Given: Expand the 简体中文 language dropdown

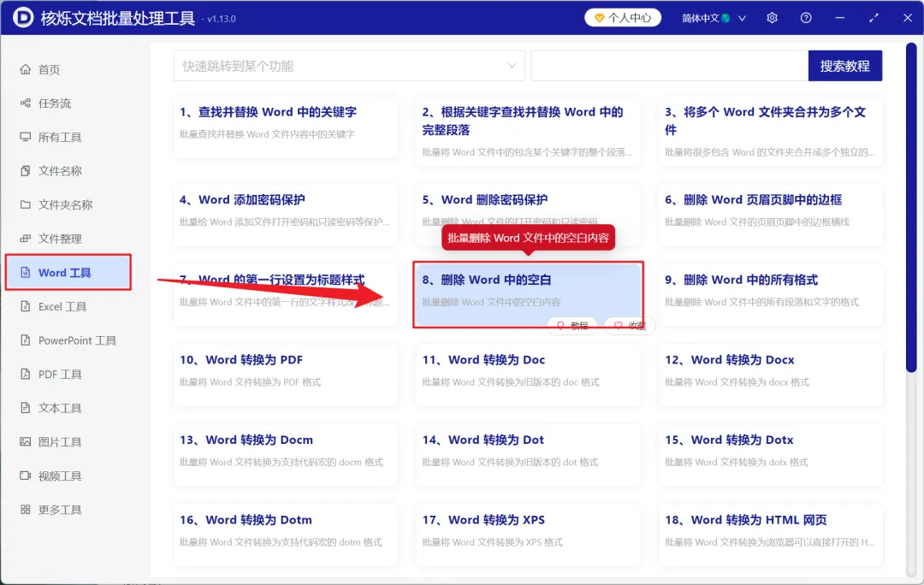Looking at the screenshot, I should 714,18.
